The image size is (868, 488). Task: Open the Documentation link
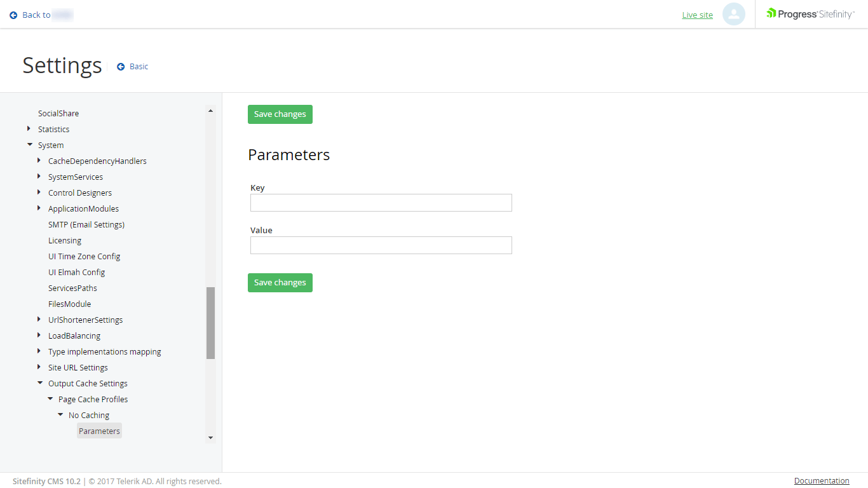821,480
